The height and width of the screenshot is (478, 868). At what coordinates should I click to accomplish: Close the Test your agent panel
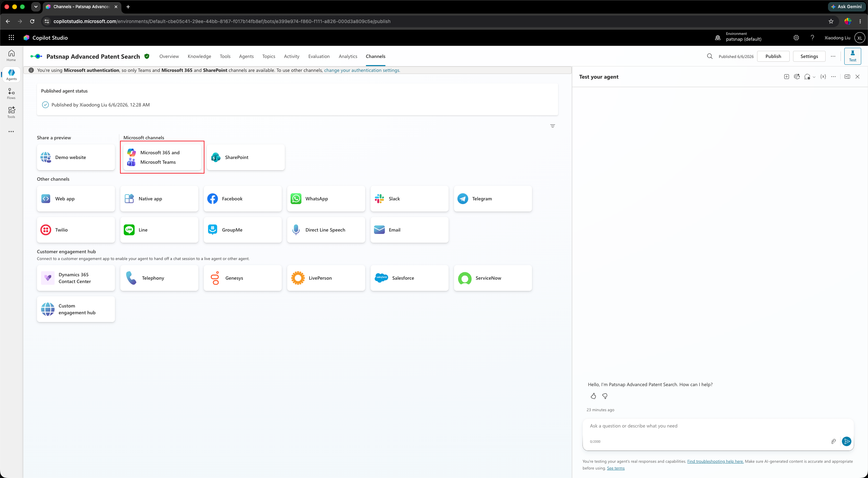(857, 77)
